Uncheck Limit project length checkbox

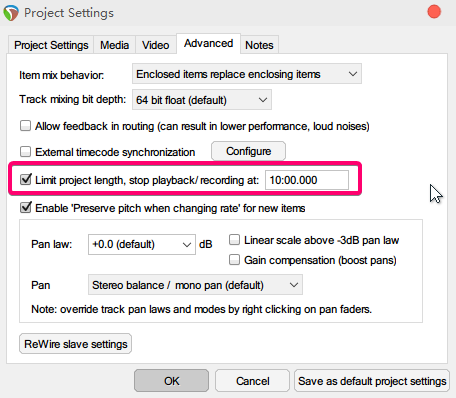pos(25,179)
